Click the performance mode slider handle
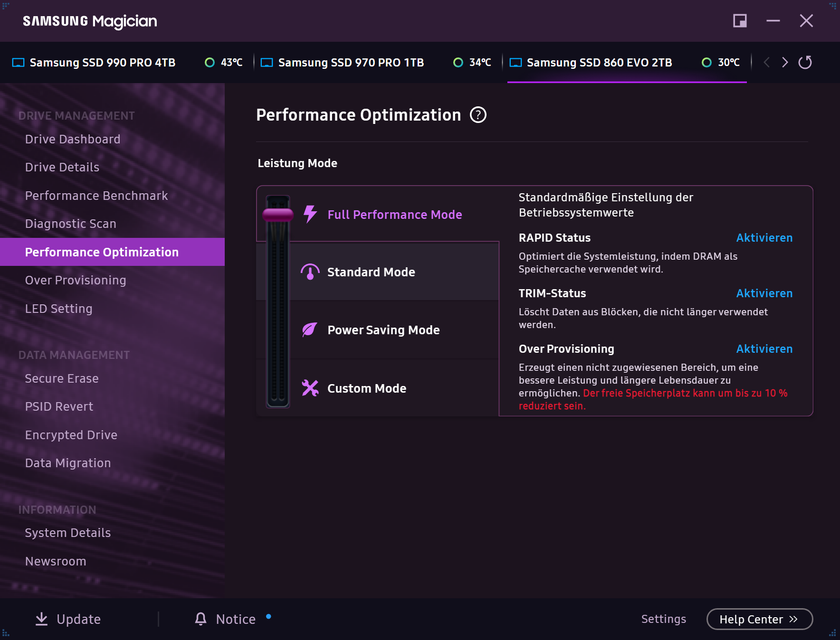This screenshot has width=840, height=640. 278,215
